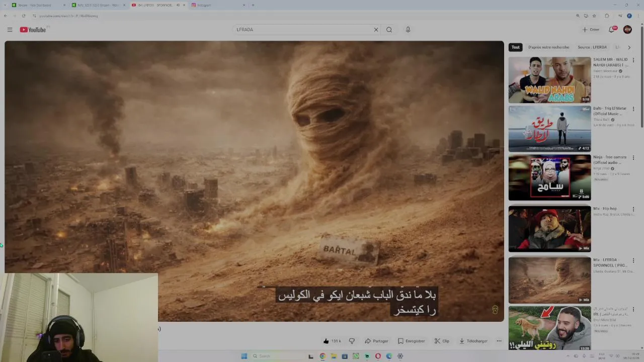644x362 pixels.
Task: Open options for Ninja - free samara
Action: (633, 157)
